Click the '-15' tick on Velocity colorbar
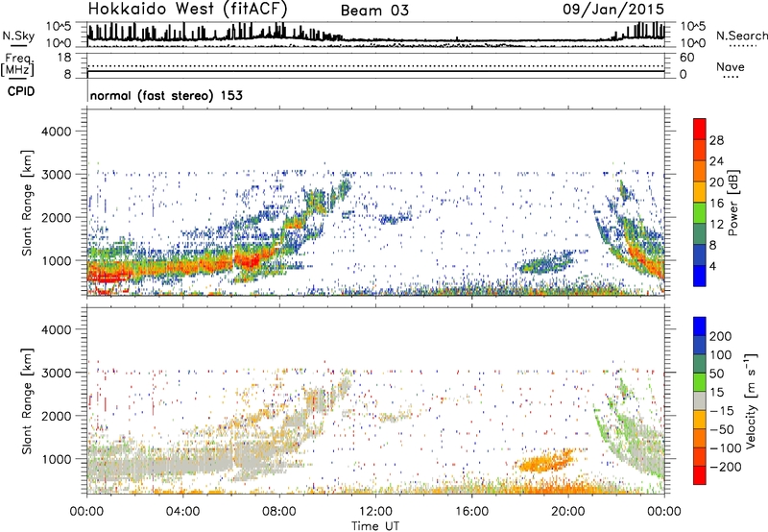 pos(722,411)
